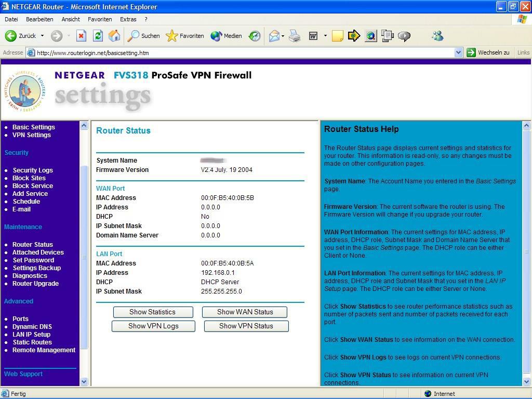Screen dimensions: 532x399
Task: Go to the home page icon
Action: (x=114, y=36)
